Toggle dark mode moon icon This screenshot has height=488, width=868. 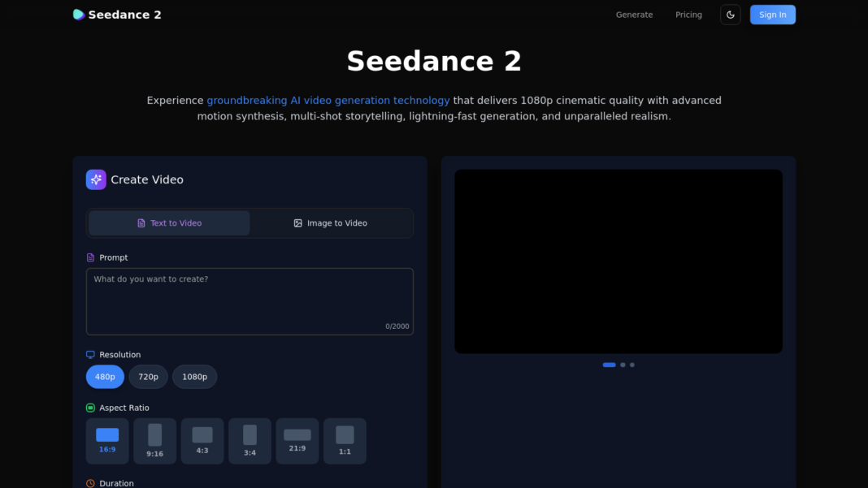tap(730, 15)
